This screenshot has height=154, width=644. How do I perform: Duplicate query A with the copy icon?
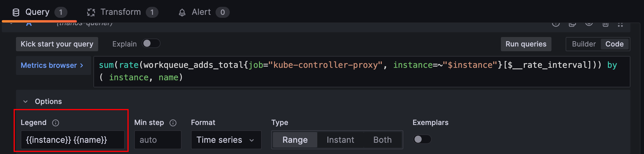pyautogui.click(x=572, y=24)
